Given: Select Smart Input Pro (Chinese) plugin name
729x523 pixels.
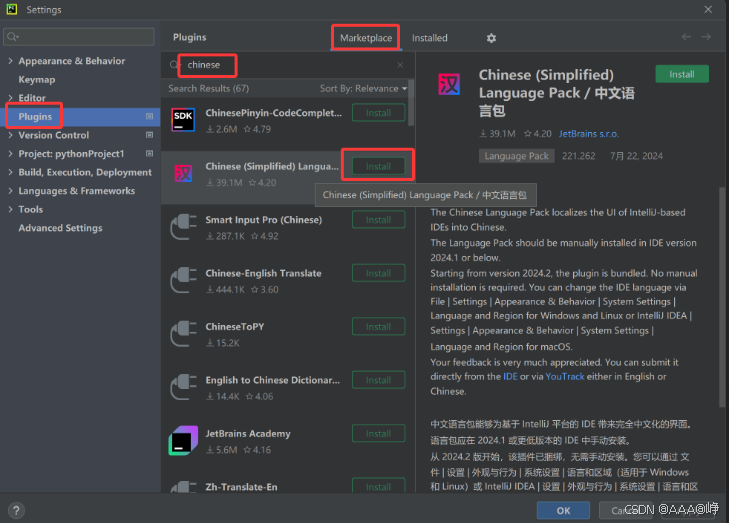Looking at the screenshot, I should pyautogui.click(x=264, y=220).
